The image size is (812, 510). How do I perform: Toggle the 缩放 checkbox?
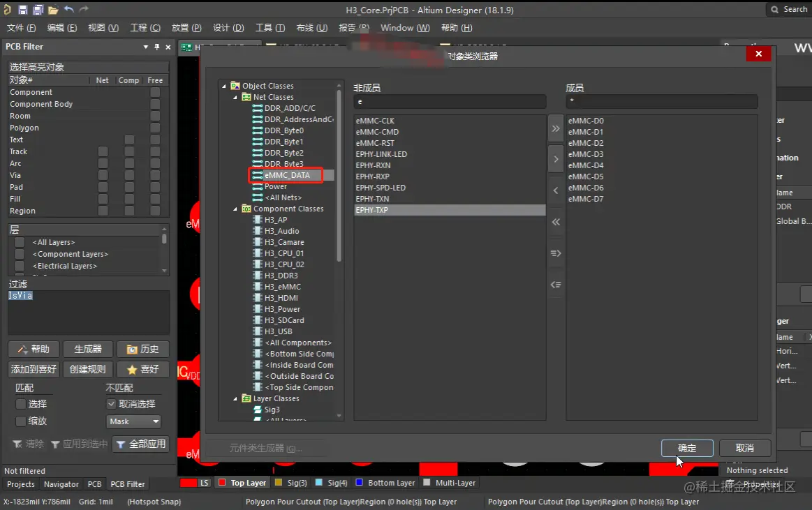click(x=21, y=421)
